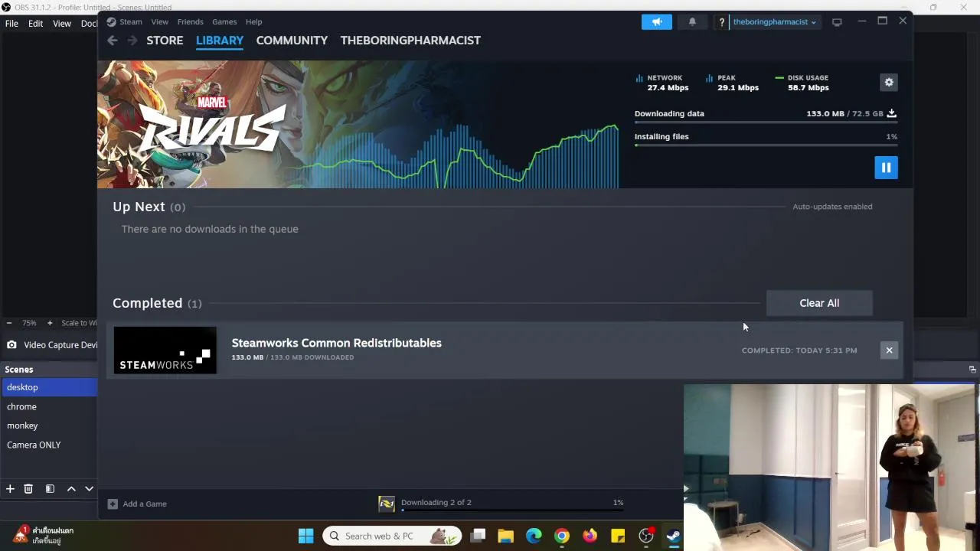980x551 pixels.
Task: Click Clear All completed downloads
Action: [x=819, y=303]
